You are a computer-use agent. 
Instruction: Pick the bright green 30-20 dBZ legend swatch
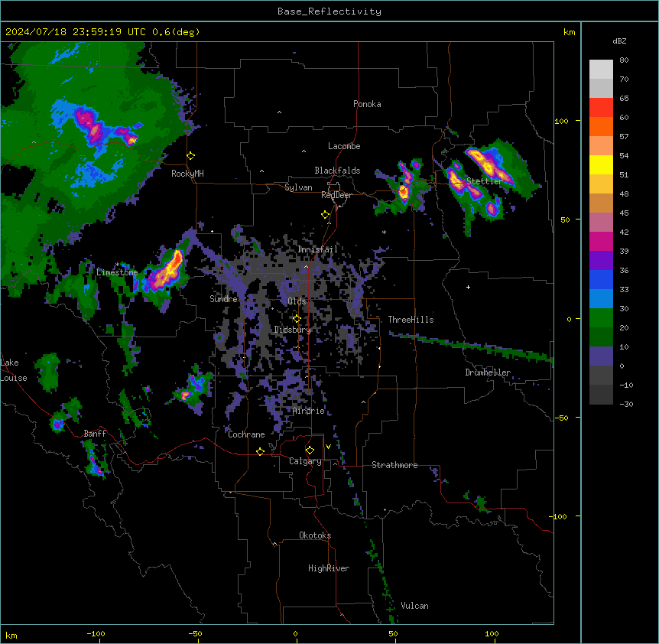601,318
